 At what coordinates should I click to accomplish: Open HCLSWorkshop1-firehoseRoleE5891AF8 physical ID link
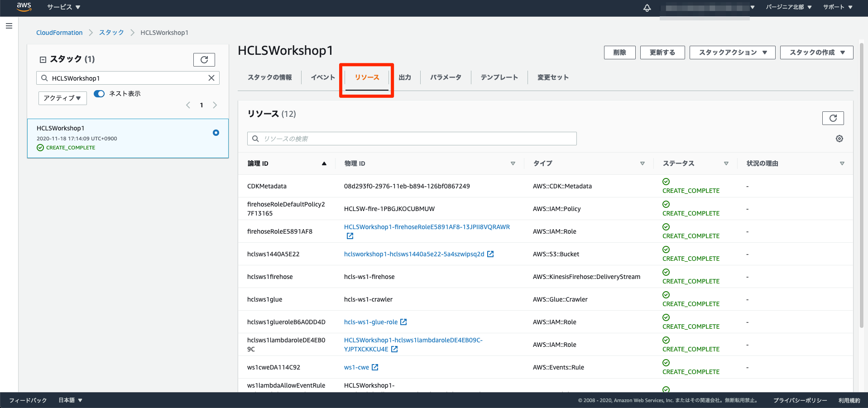click(x=427, y=227)
